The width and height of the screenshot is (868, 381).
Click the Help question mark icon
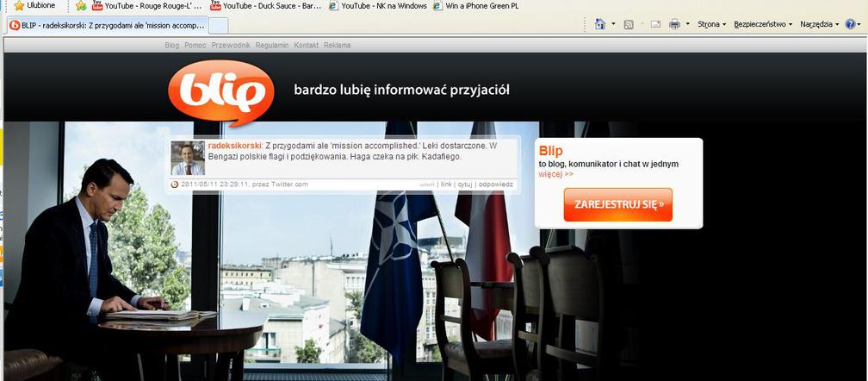850,24
